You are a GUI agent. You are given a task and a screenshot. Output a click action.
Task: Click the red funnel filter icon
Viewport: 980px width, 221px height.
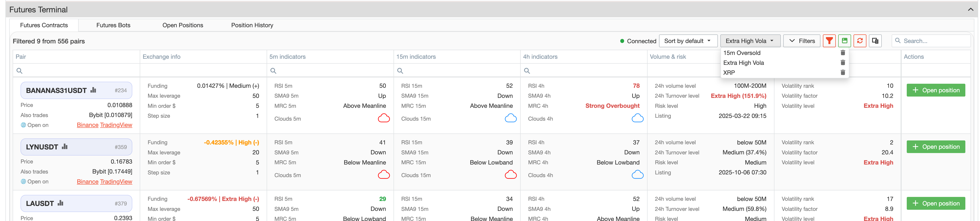click(x=829, y=41)
